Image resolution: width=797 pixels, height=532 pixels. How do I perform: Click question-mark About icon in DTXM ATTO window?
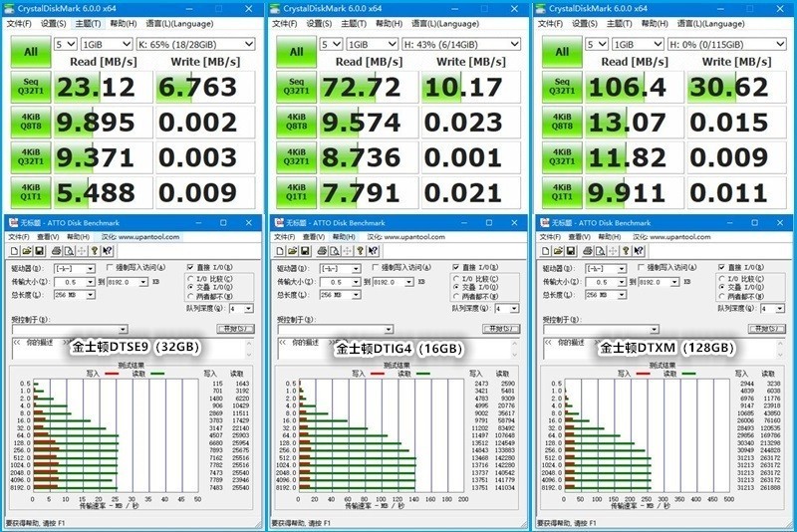point(626,250)
